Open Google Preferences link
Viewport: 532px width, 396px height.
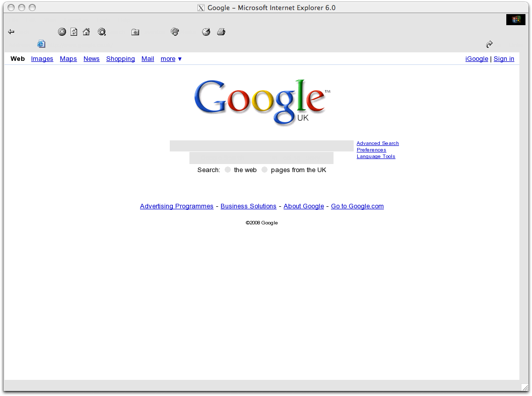point(371,150)
